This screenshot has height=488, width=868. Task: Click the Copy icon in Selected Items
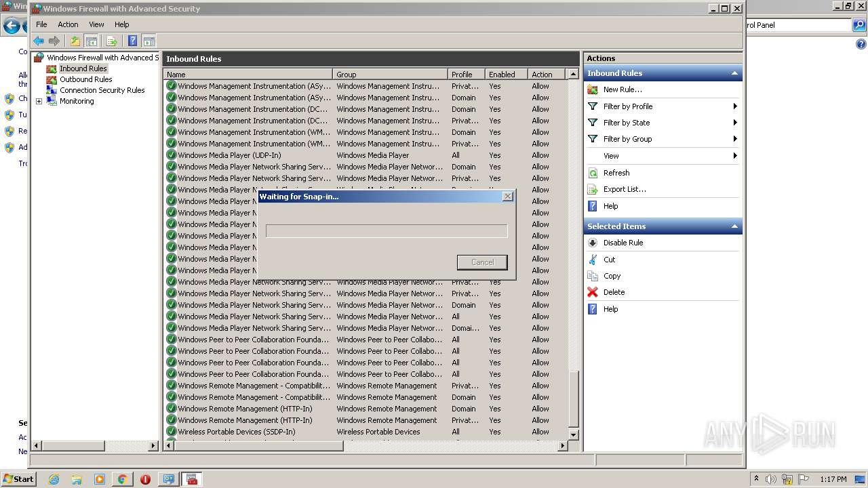click(x=593, y=276)
